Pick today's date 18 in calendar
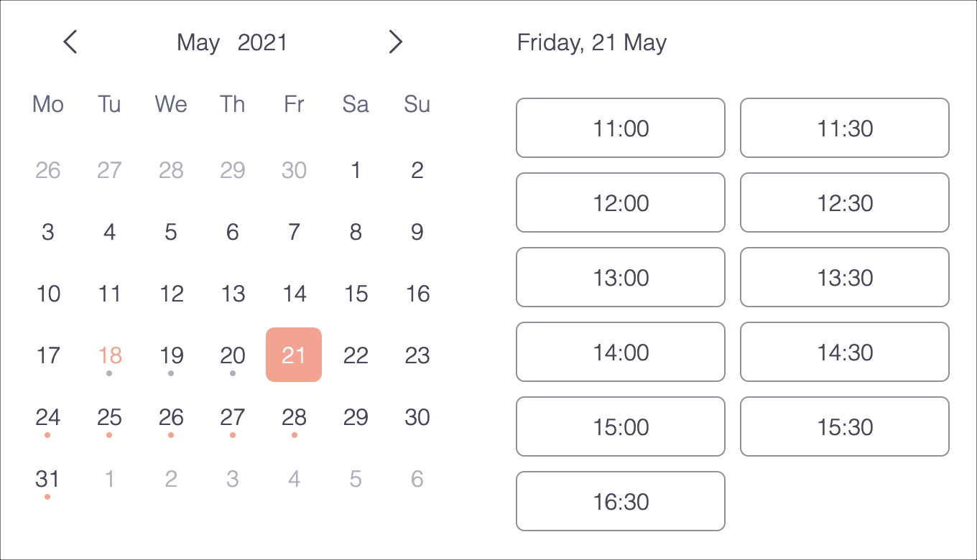Viewport: 977px width, 560px height. coord(110,355)
